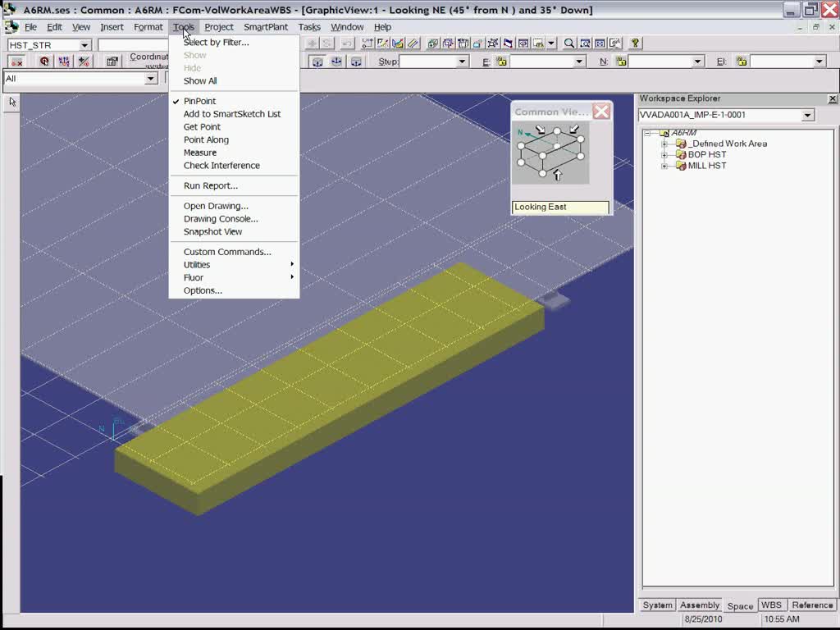Open the Utilities submenu
840x630 pixels.
pos(234,265)
